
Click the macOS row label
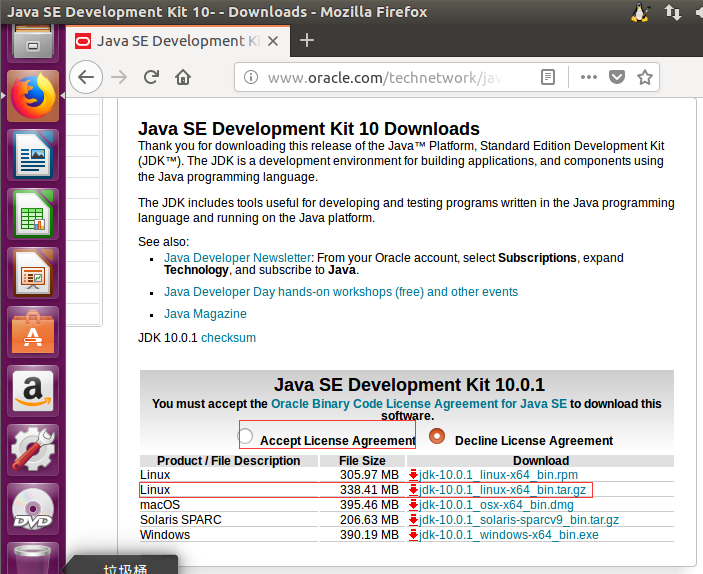[160, 505]
